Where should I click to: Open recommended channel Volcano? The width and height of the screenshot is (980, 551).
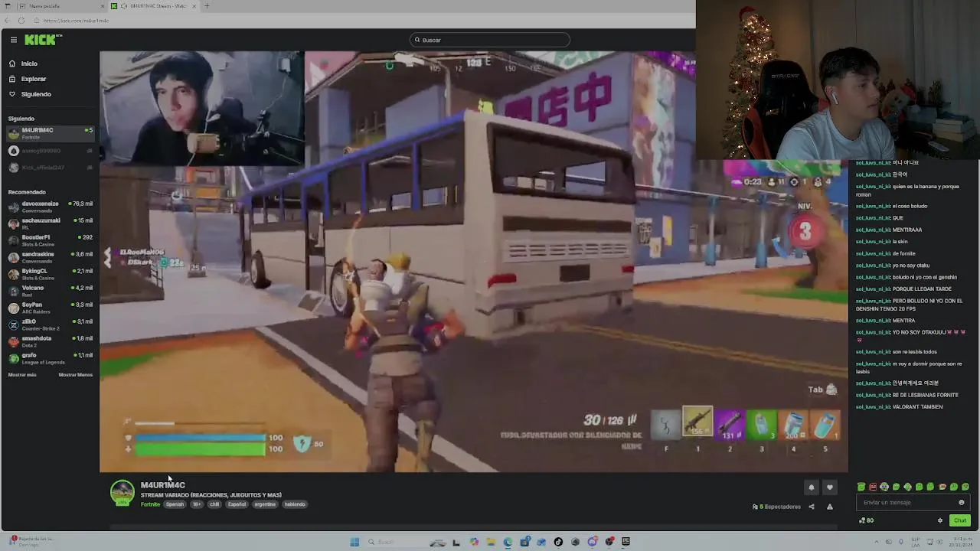pyautogui.click(x=50, y=290)
